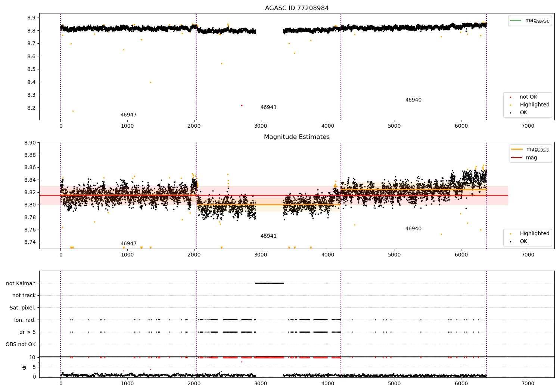Click the 'OBS not OK' row label

click(21, 344)
